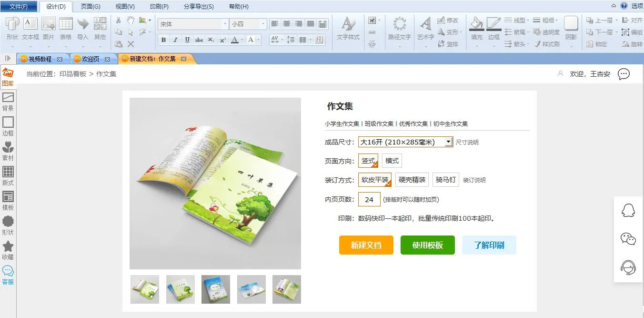Click the green 使用模板 button

click(428, 245)
